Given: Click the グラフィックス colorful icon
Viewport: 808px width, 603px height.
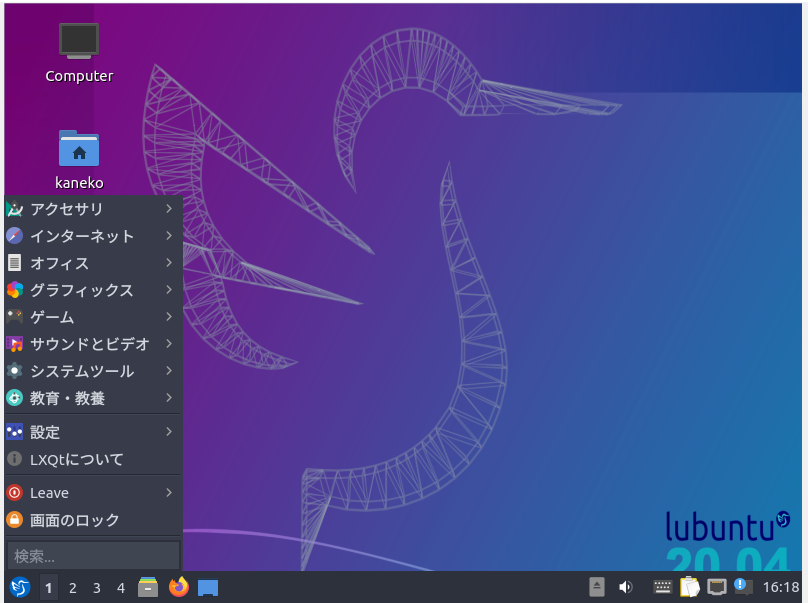Looking at the screenshot, I should [14, 290].
